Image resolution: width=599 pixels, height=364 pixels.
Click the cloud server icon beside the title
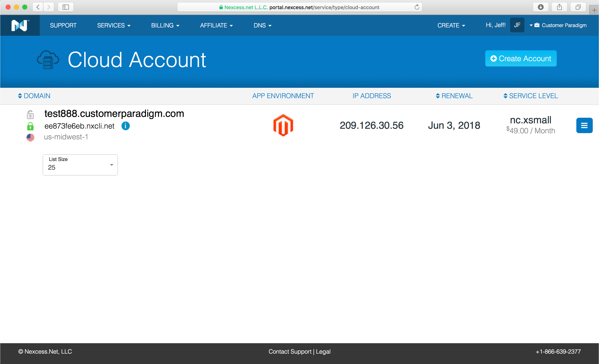48,59
